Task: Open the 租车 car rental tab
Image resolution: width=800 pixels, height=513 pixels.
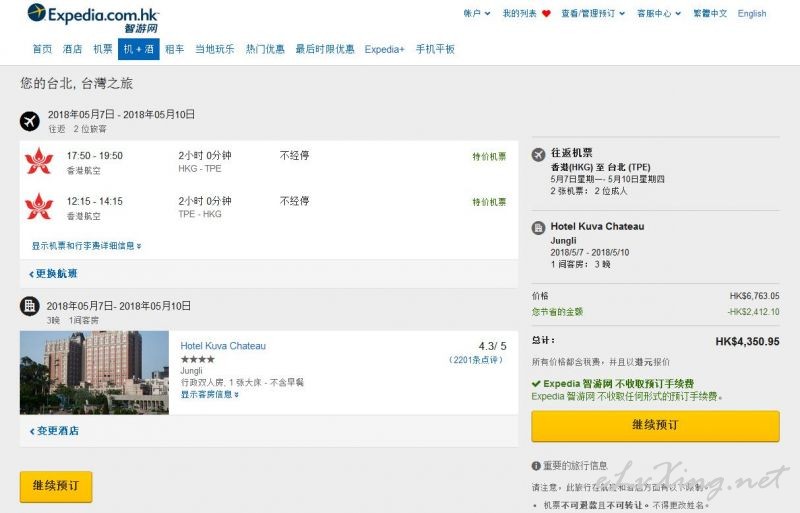Action: pos(174,49)
